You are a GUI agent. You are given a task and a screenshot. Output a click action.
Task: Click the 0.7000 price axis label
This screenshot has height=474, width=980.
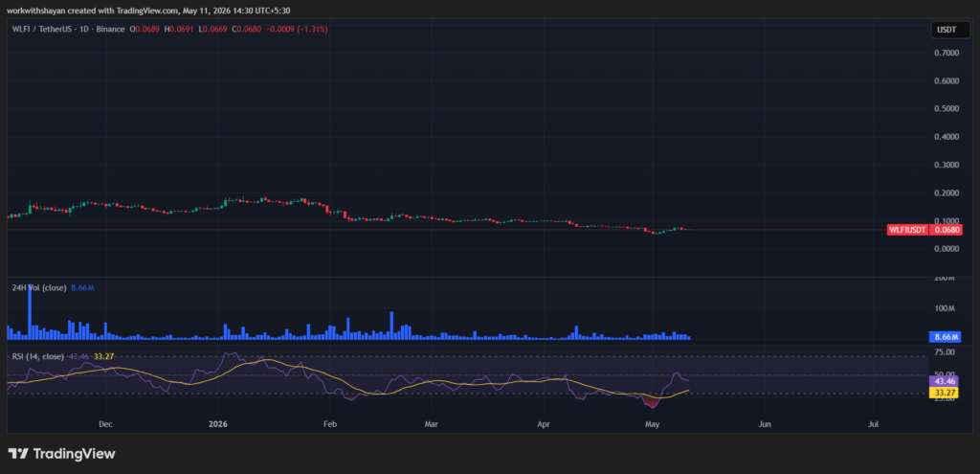coord(945,54)
